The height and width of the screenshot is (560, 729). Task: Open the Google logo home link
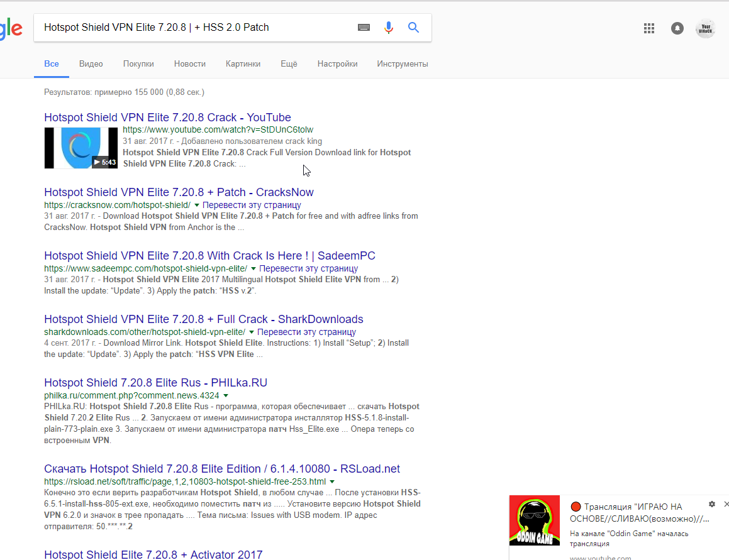(x=11, y=28)
